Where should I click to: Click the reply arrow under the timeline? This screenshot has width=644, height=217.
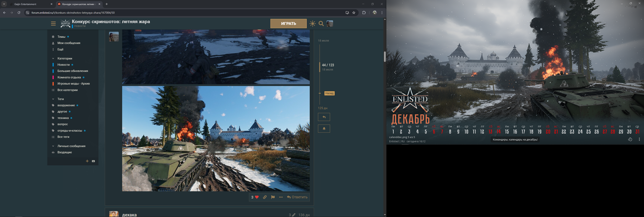tap(324, 117)
